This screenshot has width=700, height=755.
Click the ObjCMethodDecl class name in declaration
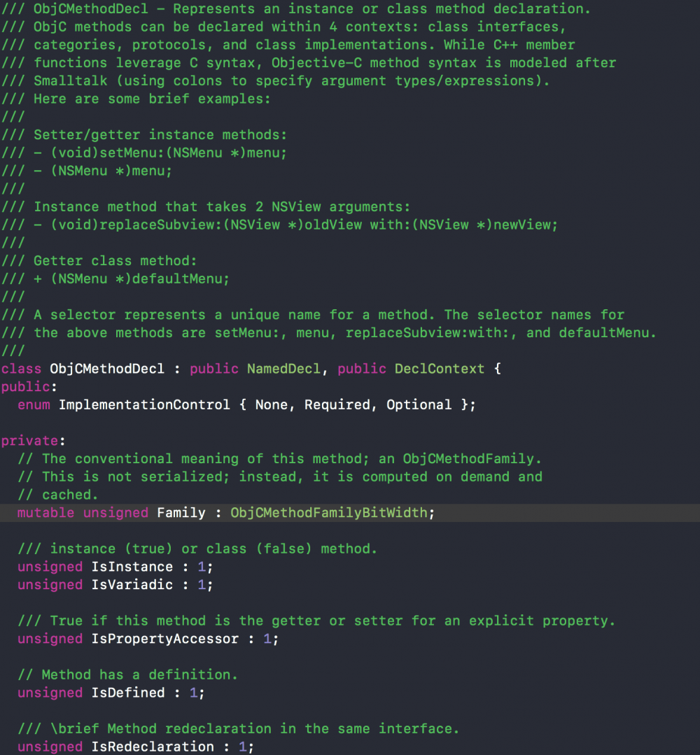pyautogui.click(x=107, y=369)
